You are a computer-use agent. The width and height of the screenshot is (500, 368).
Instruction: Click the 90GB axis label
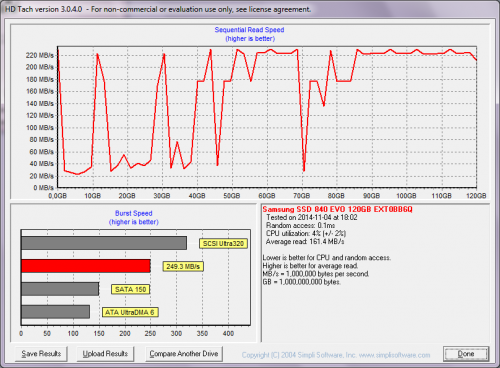[371, 196]
